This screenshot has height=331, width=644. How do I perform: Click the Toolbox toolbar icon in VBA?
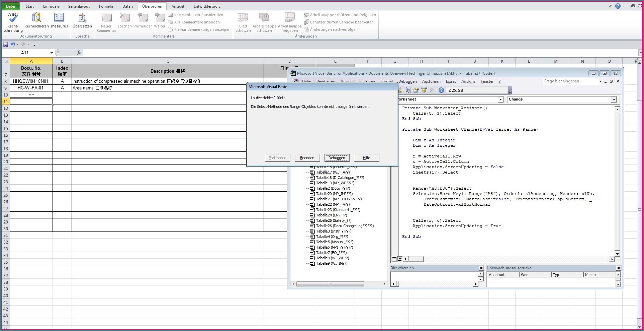tap(432, 90)
